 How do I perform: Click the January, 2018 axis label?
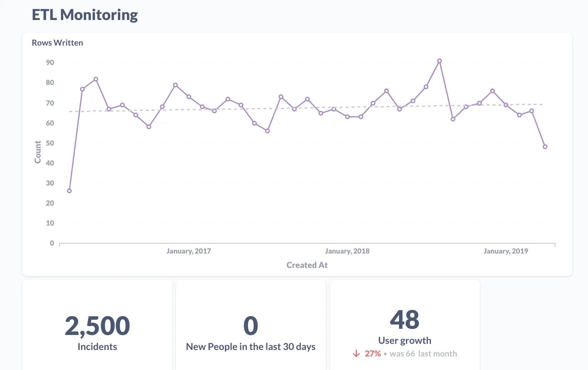click(347, 251)
